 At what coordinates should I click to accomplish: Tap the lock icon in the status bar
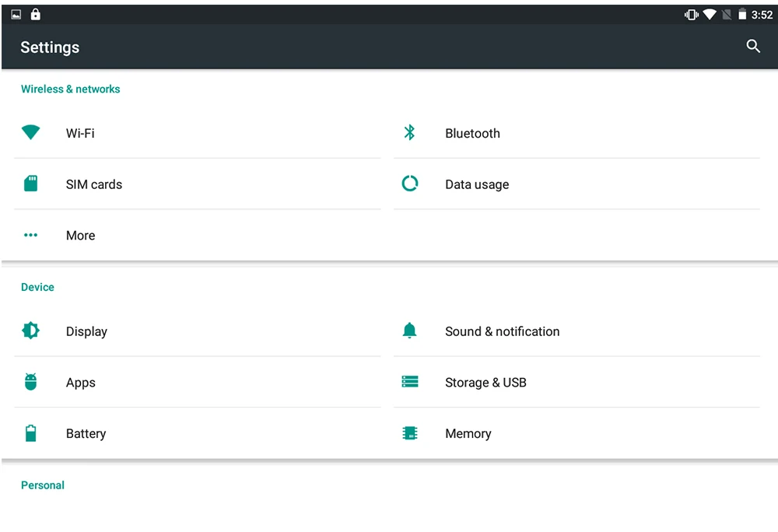coord(35,14)
